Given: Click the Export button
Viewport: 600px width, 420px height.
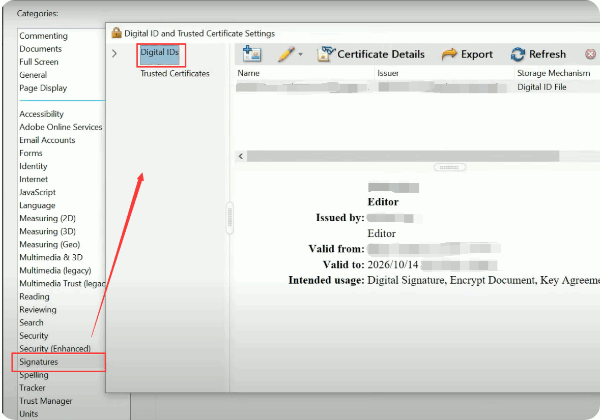Looking at the screenshot, I should 467,54.
